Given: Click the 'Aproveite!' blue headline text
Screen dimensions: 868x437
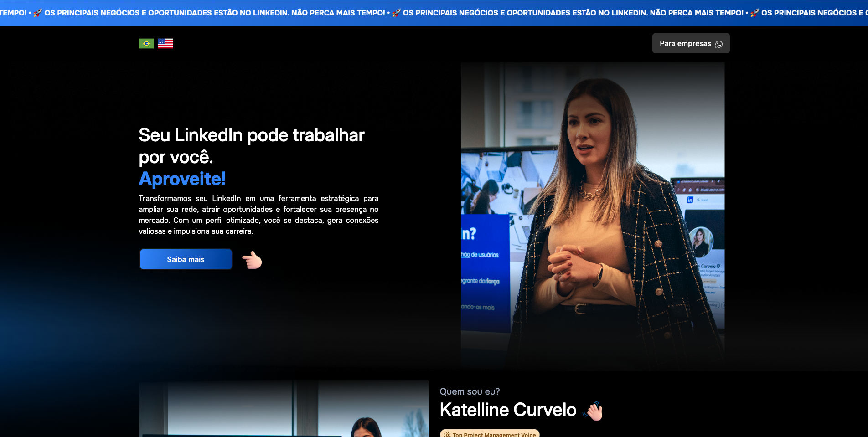Looking at the screenshot, I should (x=182, y=179).
